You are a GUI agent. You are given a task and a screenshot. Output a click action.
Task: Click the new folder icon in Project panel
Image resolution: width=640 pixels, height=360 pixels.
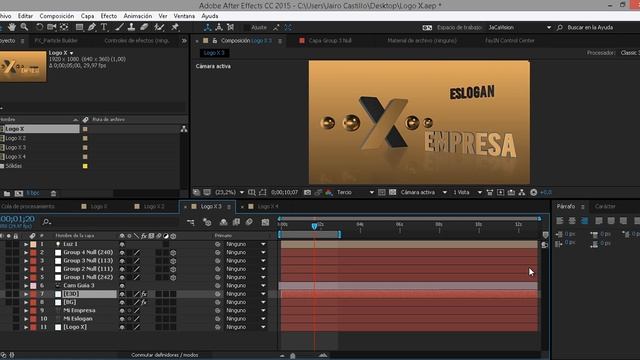(7, 193)
